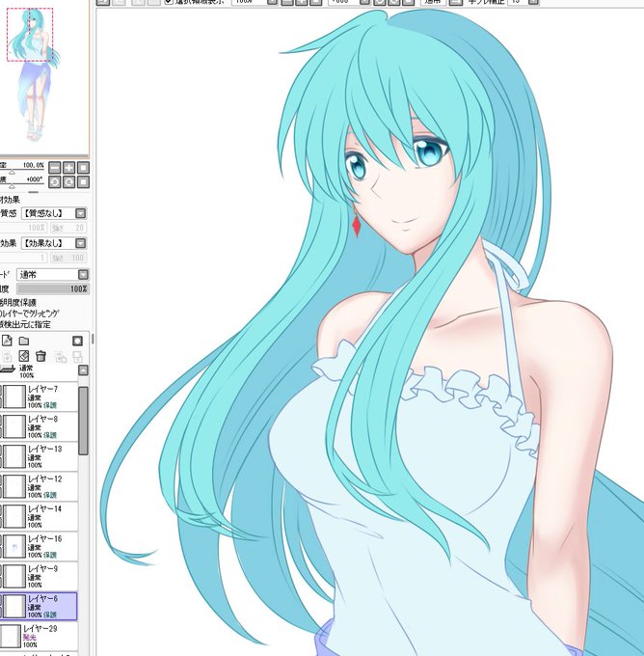Click the thumbnail of レイヤー7
The width and height of the screenshot is (644, 656).
click(x=14, y=396)
